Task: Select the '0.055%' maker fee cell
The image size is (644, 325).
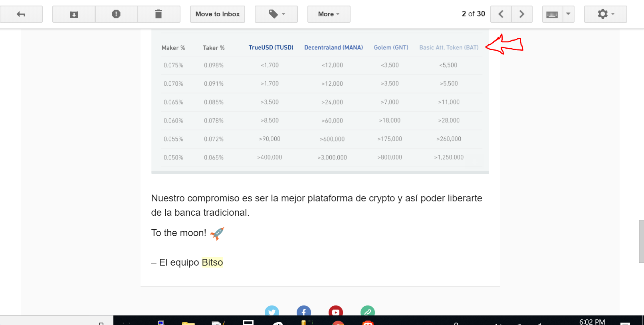Action: point(173,139)
